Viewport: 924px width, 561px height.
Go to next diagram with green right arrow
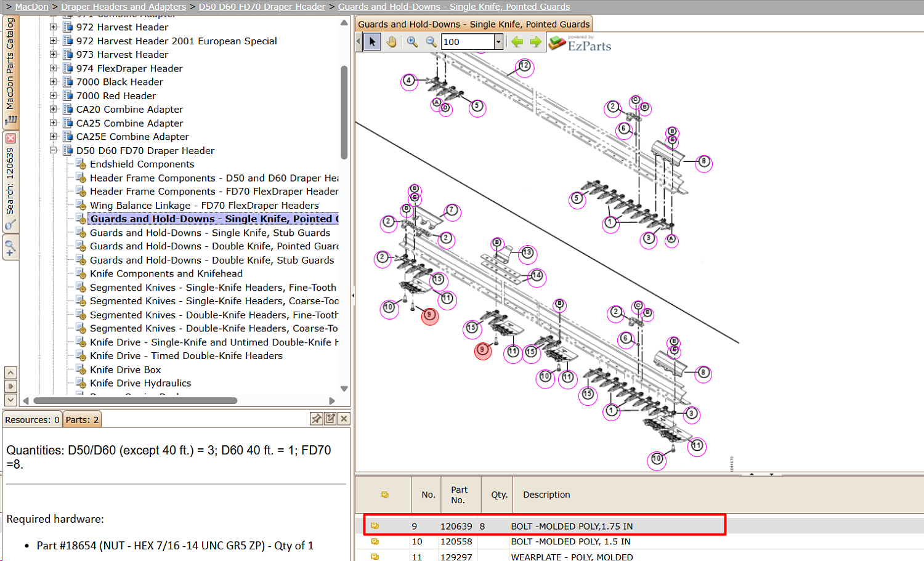(x=535, y=42)
